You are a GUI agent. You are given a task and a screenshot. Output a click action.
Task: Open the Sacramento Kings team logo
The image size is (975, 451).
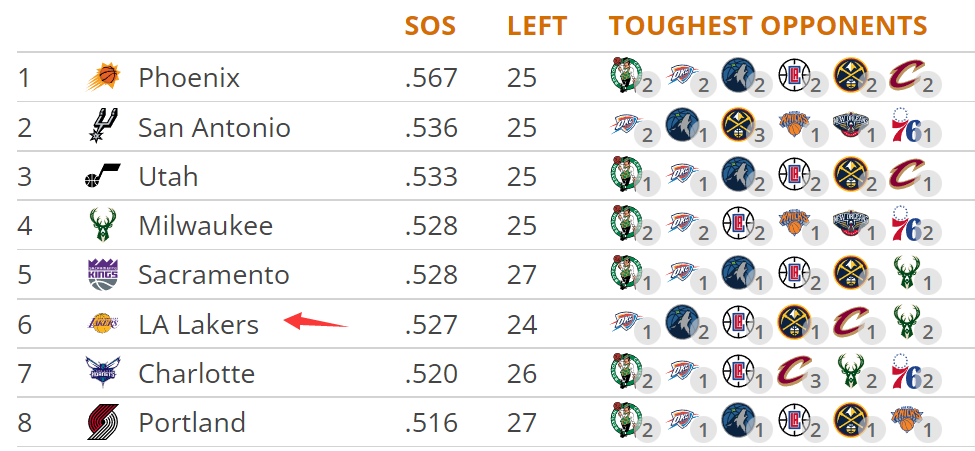tap(103, 275)
